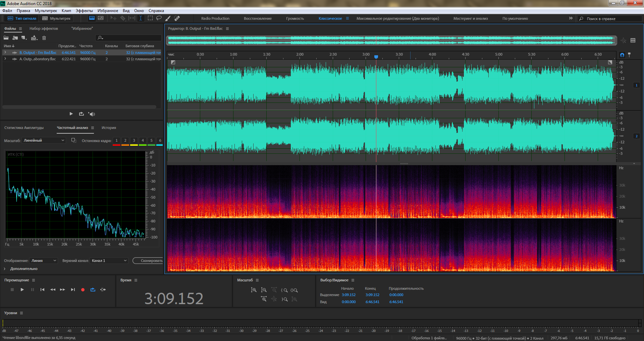
Task: Select the Marquee Selection tool
Action: [x=150, y=18]
